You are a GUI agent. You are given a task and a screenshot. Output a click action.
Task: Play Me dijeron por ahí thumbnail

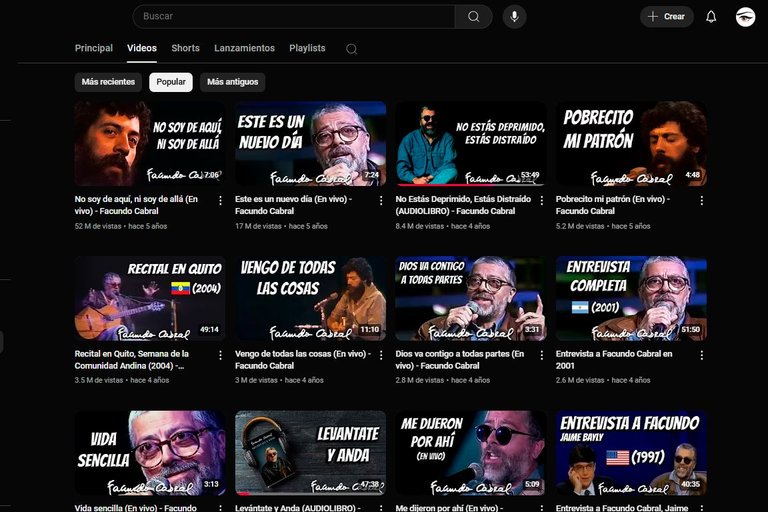471,453
